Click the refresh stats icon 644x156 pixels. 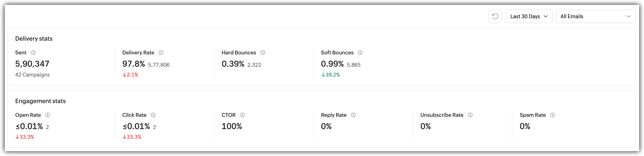coord(495,17)
